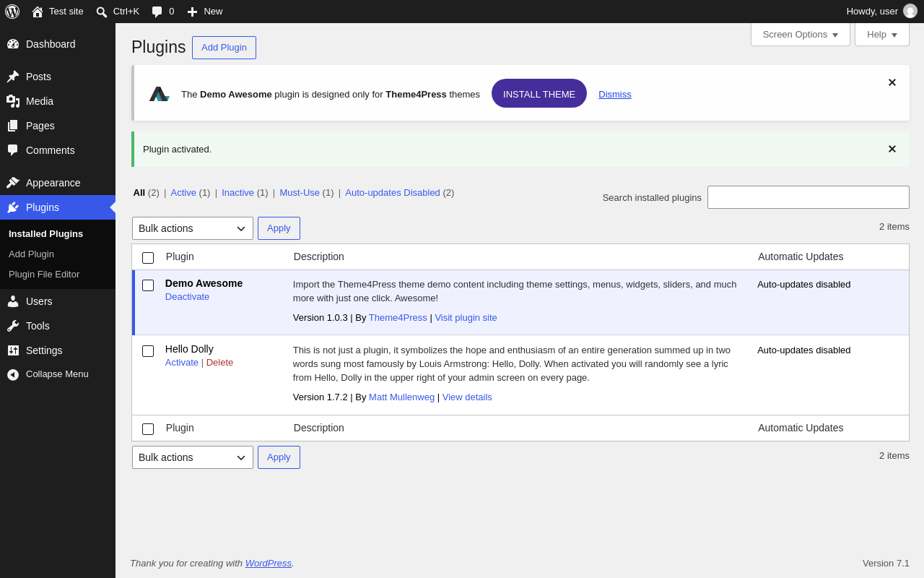This screenshot has width=924, height=578.
Task: Expand the Screen Options panel
Action: pos(801,34)
